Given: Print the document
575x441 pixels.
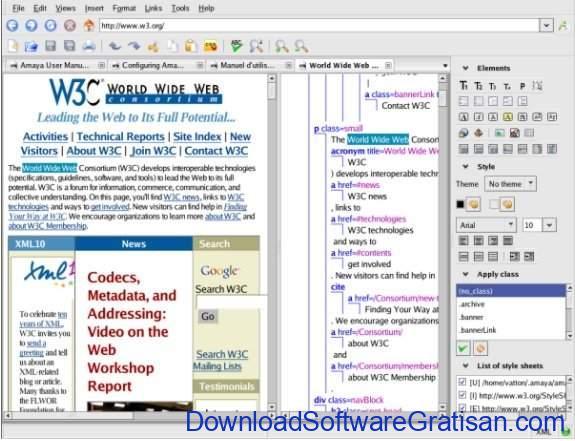Looking at the screenshot, I should (x=89, y=46).
